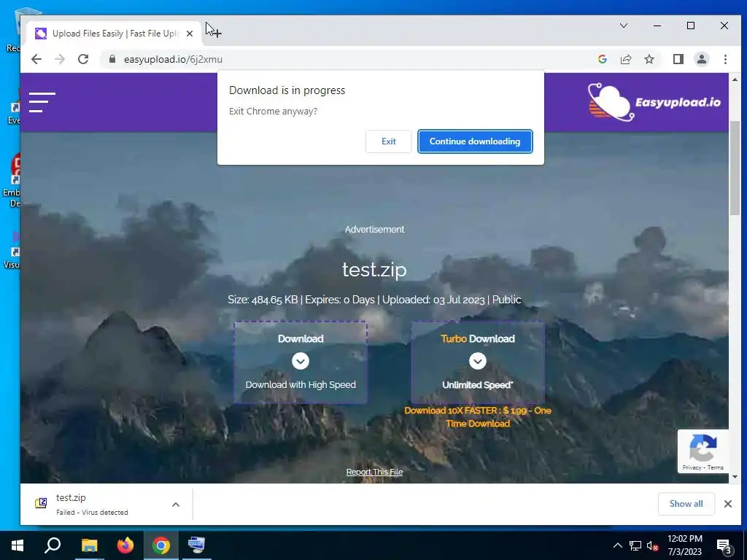Open the notification center icon

tap(724, 545)
